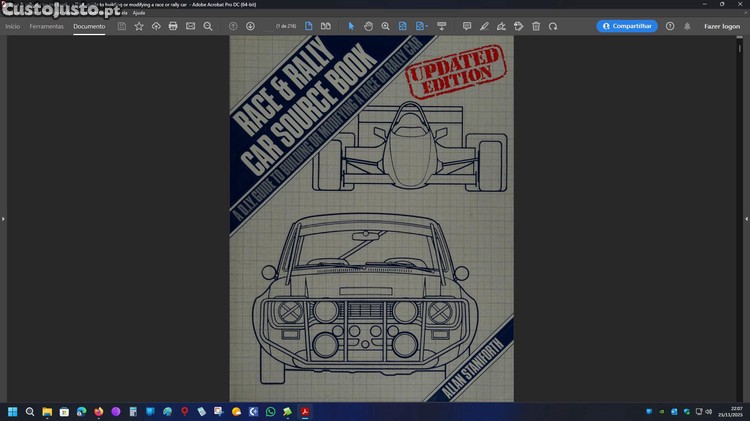
Task: Click the page number input field
Action: [281, 26]
